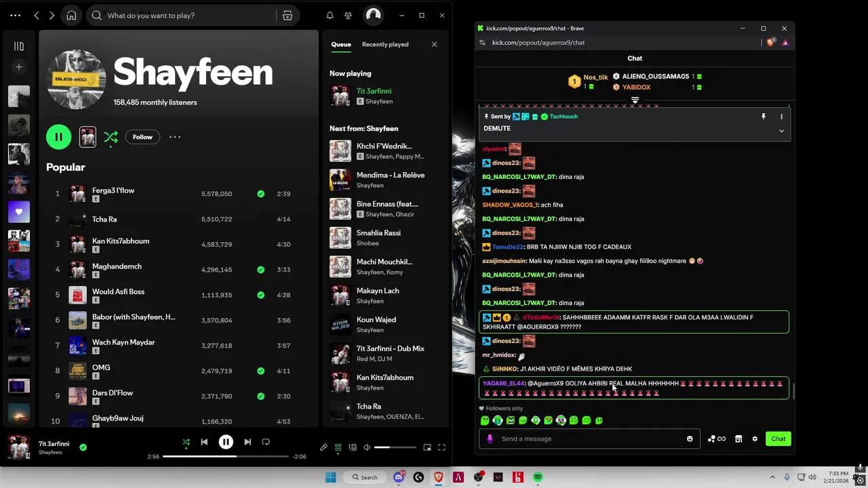The width and height of the screenshot is (868, 488).
Task: Open Brave Shields icon in address bar
Action: click(771, 42)
